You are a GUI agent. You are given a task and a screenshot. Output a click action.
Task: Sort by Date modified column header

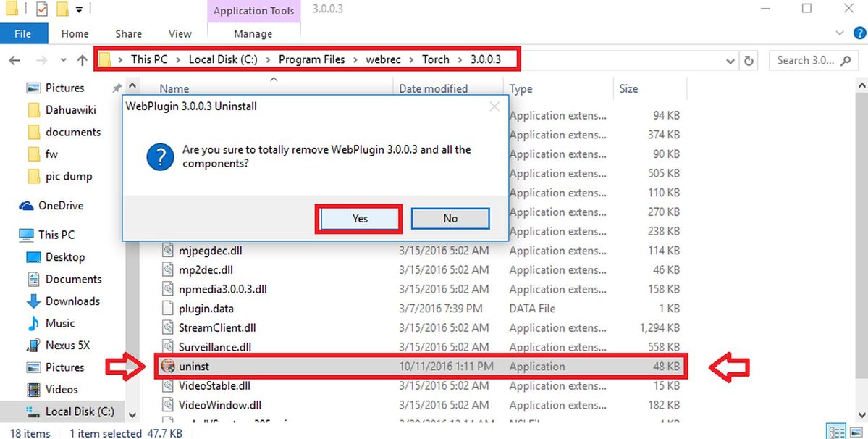(433, 88)
